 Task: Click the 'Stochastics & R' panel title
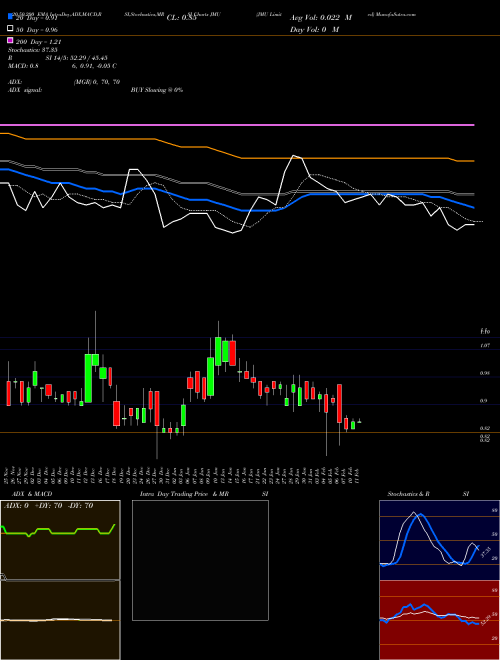(408, 494)
